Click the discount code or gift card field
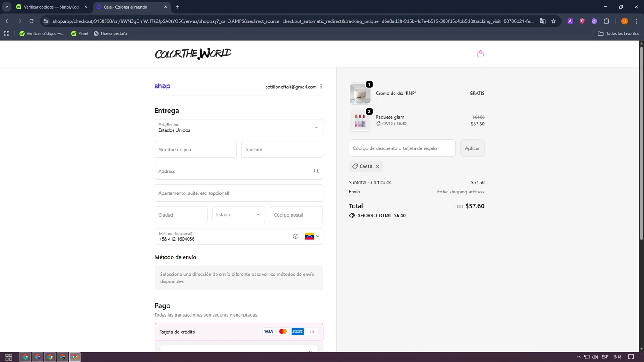 [402, 148]
